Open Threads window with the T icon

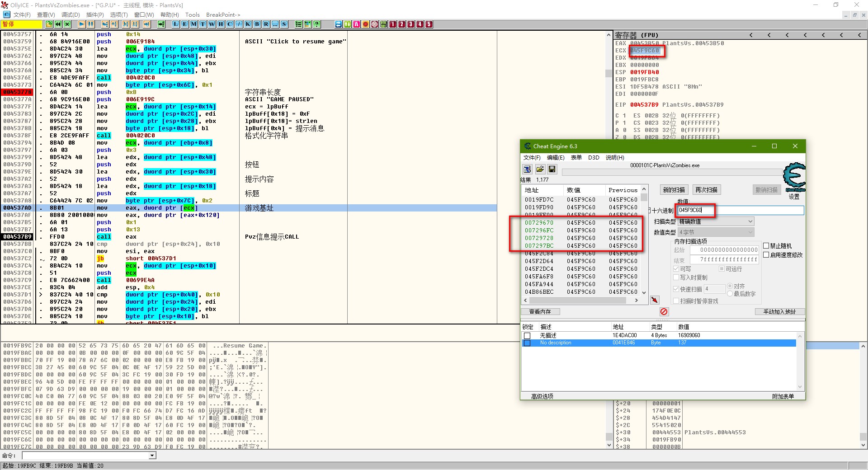point(203,24)
